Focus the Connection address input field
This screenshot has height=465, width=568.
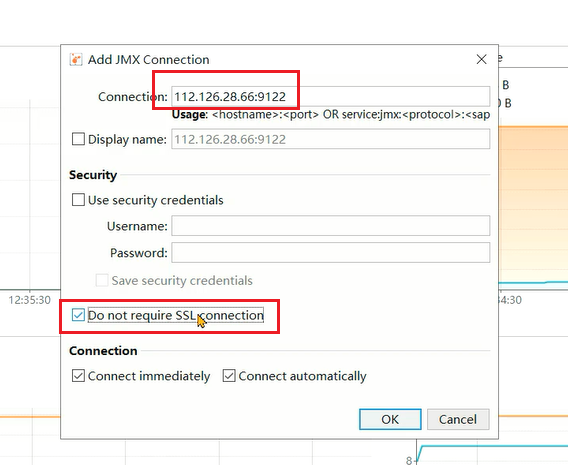click(330, 97)
